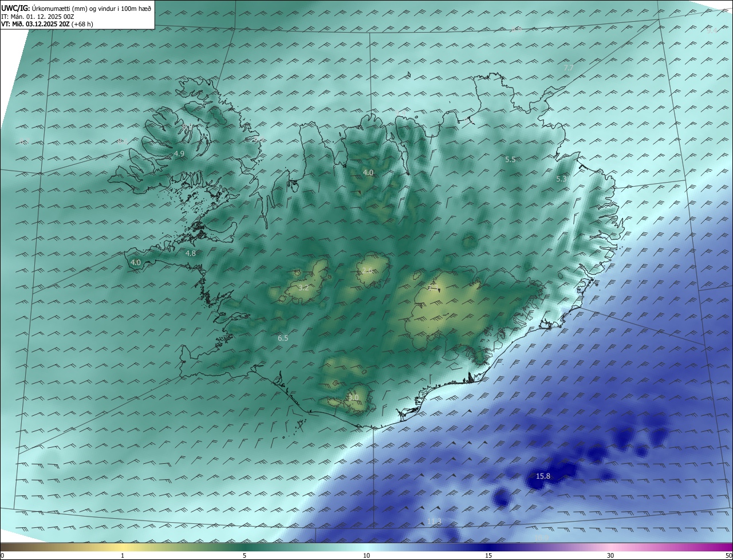Click the 3.0 value label
733x560 pixels.
[x=353, y=397]
